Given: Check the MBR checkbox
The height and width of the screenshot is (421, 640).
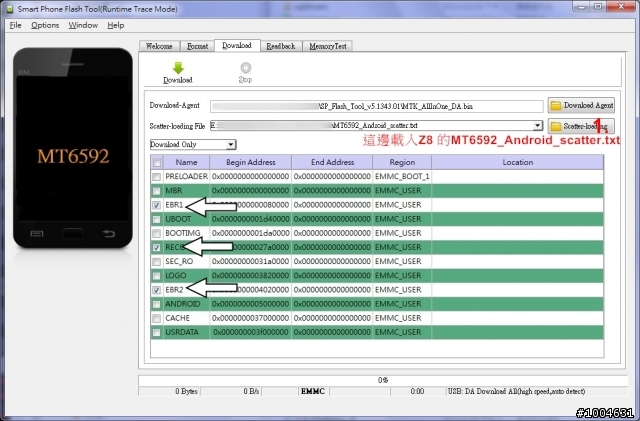Looking at the screenshot, I should click(157, 191).
